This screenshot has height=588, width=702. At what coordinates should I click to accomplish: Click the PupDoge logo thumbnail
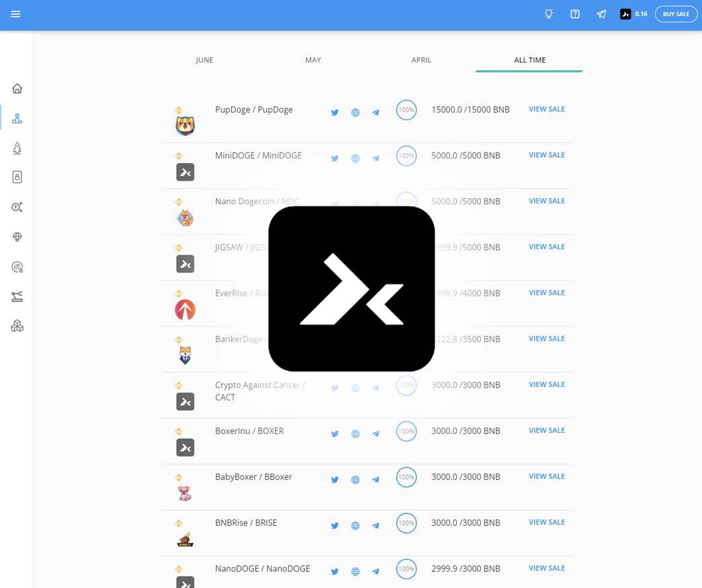(x=185, y=126)
